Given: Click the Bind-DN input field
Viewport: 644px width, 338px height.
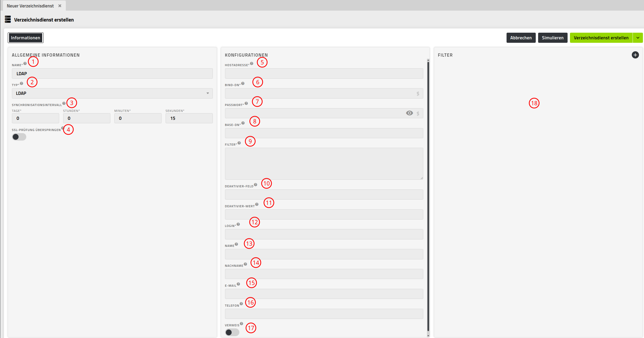Looking at the screenshot, I should point(324,94).
